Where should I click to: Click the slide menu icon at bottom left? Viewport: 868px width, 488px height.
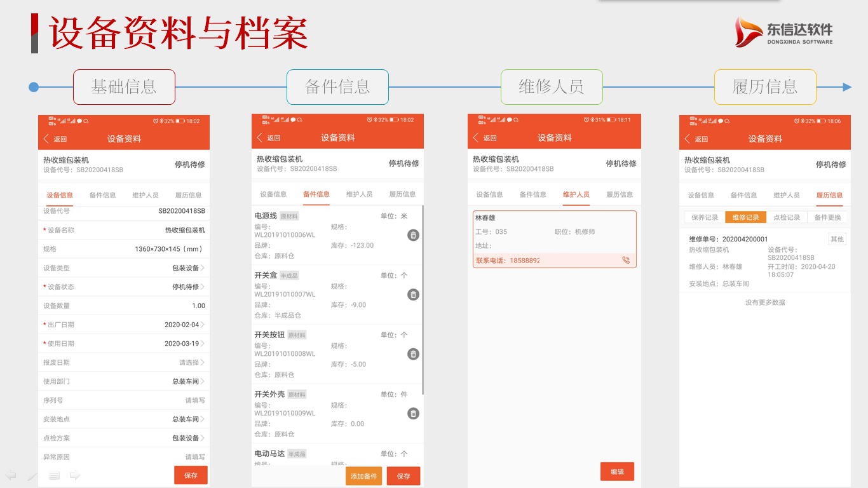click(x=54, y=475)
